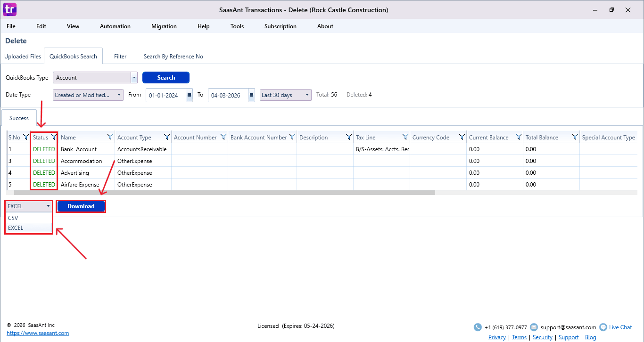The width and height of the screenshot is (644, 342).
Task: Open the Tax Line column filter
Action: 405,137
